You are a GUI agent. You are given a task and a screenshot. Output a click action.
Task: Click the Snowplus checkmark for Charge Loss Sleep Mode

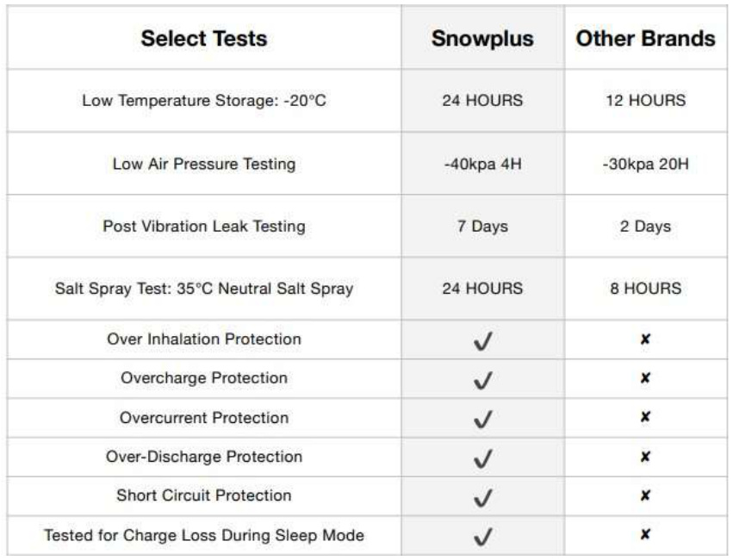click(x=483, y=536)
